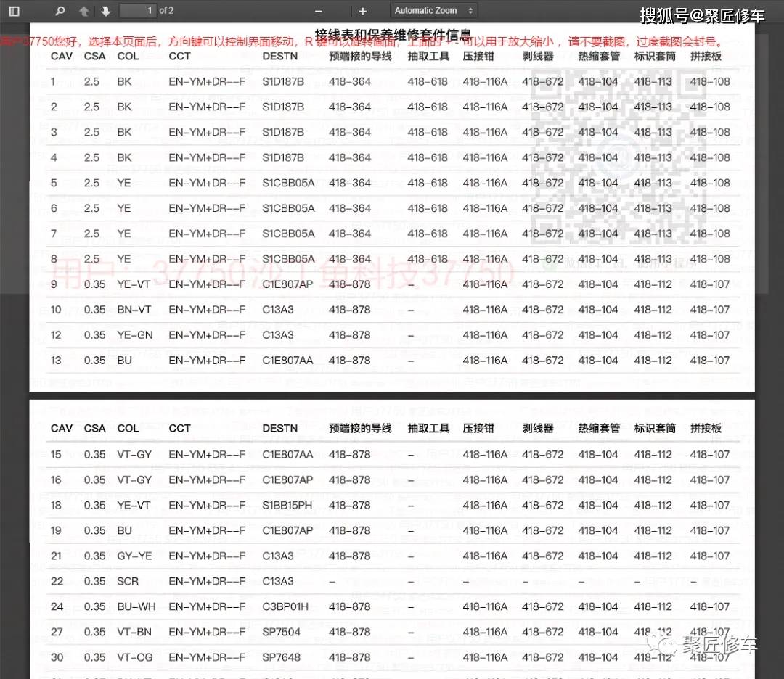This screenshot has width=784, height=679.
Task: Click 418-104 in the CAV 12 row
Action: click(598, 334)
